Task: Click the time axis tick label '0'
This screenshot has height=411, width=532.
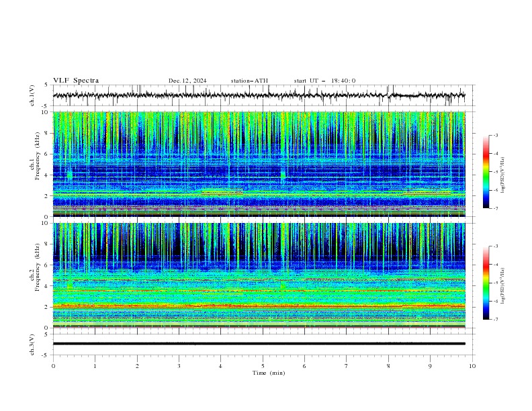Action: 53,366
